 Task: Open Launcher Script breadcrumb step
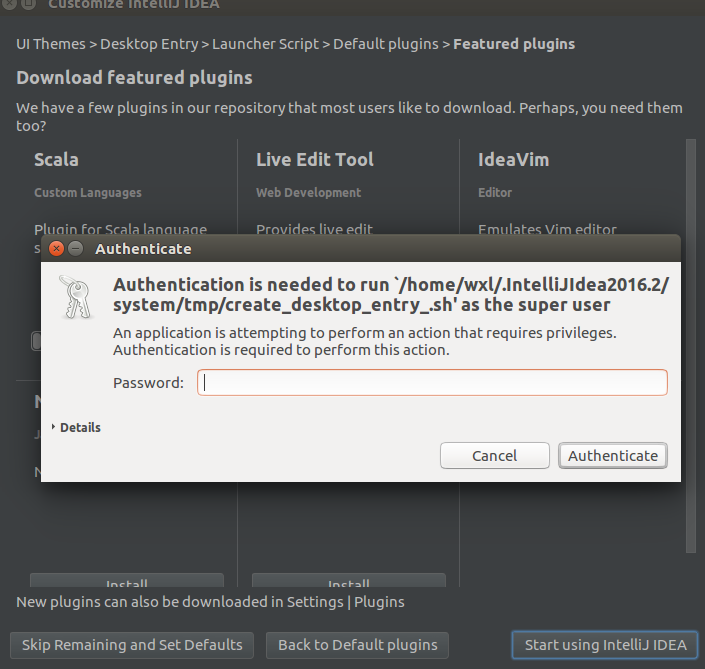[265, 44]
